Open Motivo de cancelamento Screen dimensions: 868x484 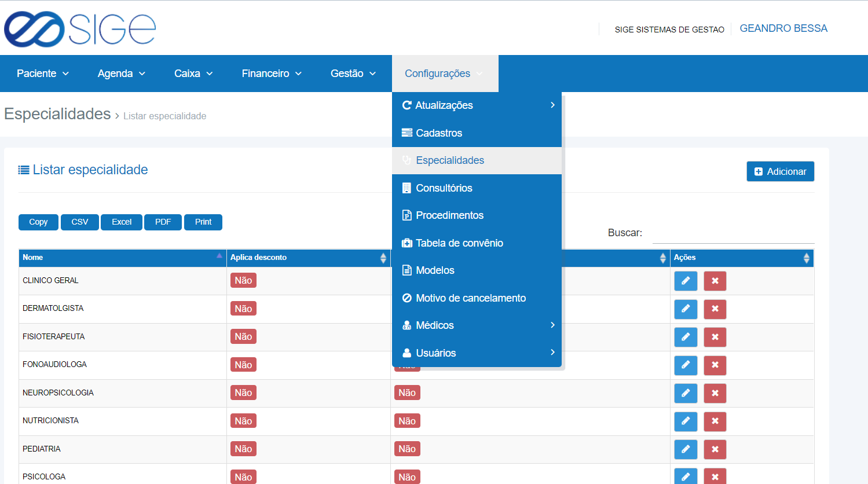[x=477, y=298]
